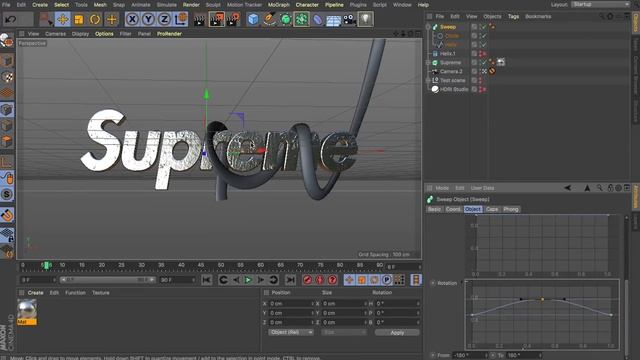Select the Rotate tool
The width and height of the screenshot is (640, 360).
[x=95, y=19]
